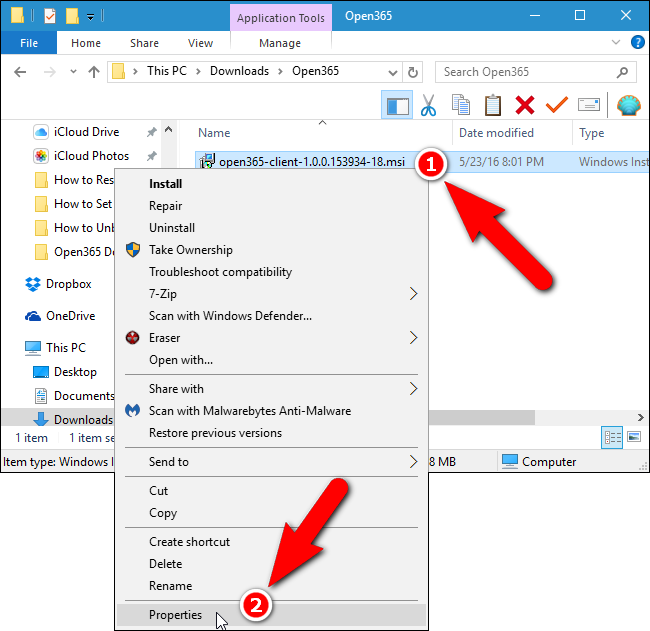Image resolution: width=650 pixels, height=631 pixels.
Task: Switch to the View ribbon tab
Action: [200, 43]
